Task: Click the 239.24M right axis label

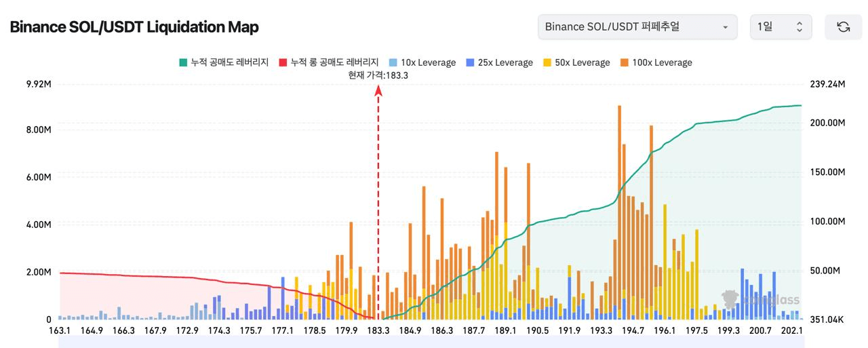Action: 827,85
